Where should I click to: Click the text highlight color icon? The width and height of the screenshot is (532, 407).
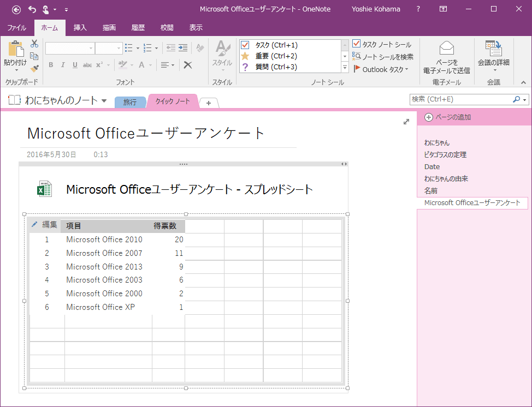tap(122, 65)
